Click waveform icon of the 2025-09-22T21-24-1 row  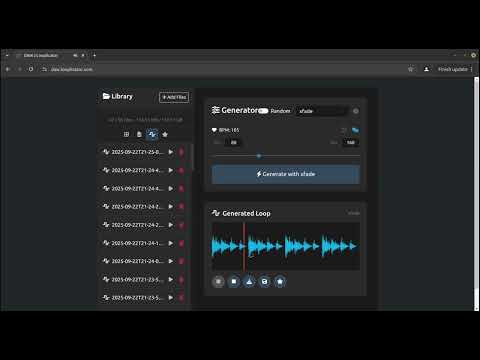pos(106,243)
